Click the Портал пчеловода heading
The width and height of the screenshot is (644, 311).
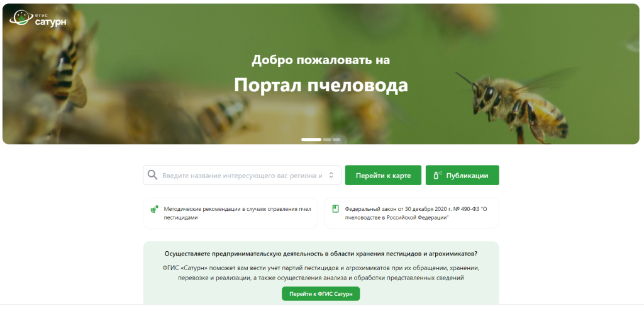321,85
